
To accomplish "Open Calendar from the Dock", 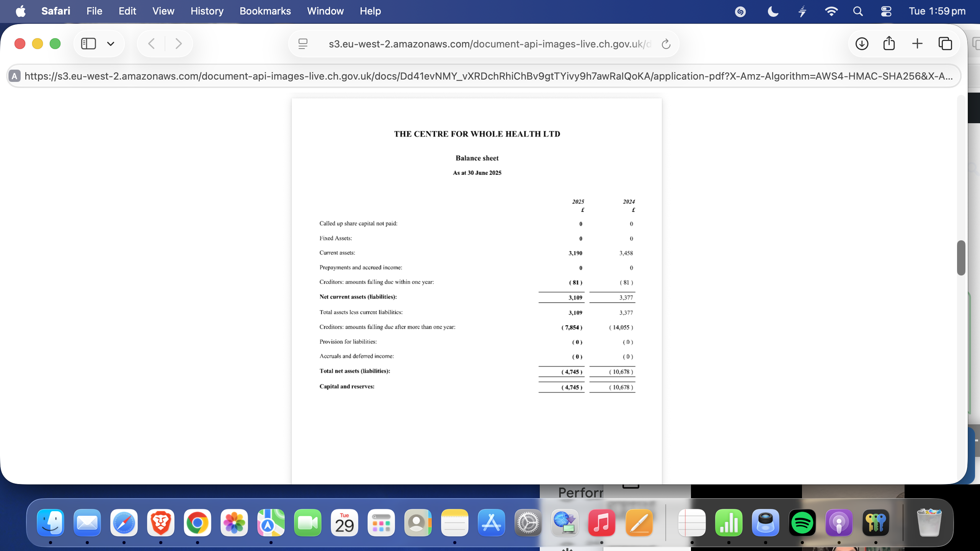I will [345, 523].
